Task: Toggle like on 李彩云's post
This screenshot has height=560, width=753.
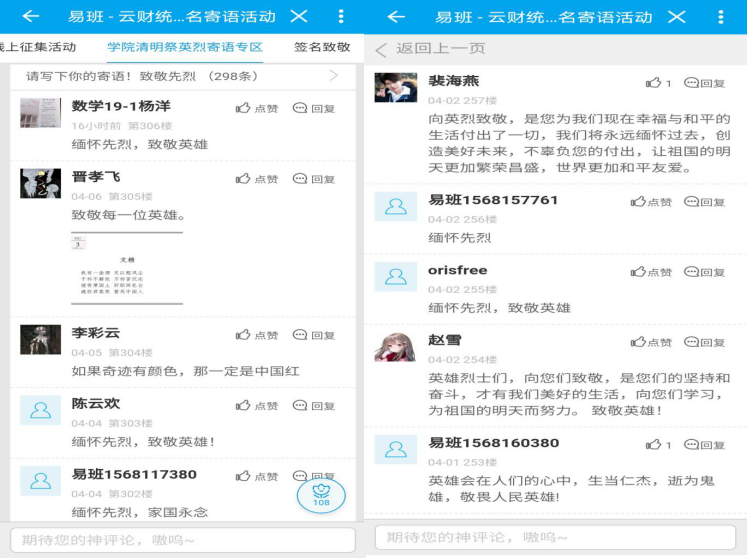Action: (256, 335)
